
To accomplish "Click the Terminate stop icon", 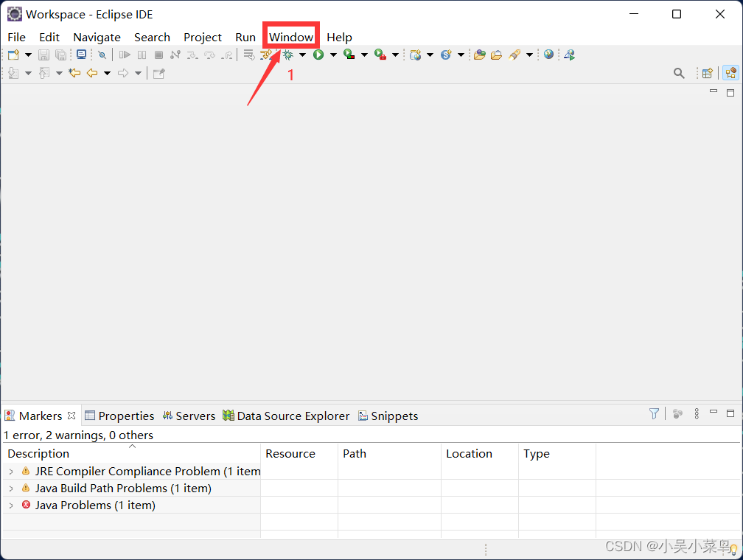I will [x=158, y=55].
